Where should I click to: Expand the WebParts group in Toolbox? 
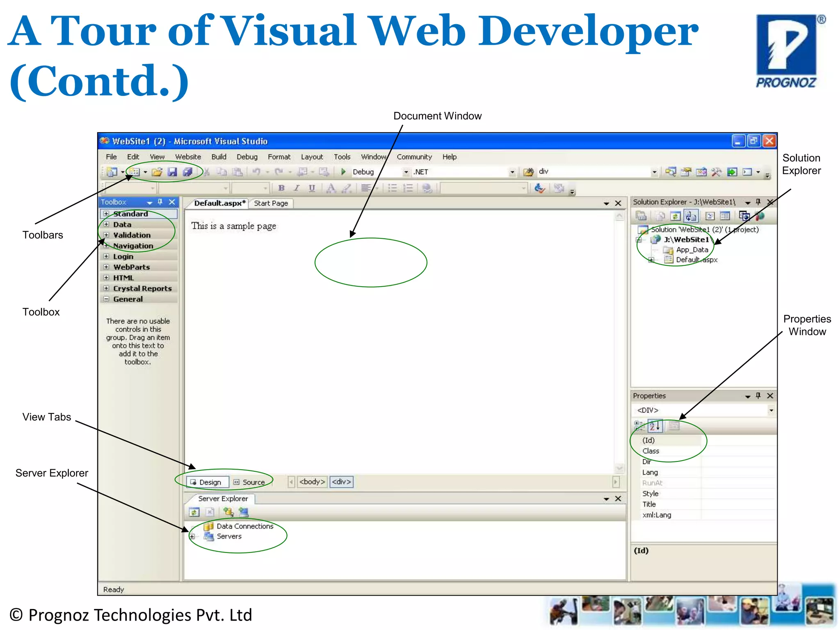tap(106, 267)
